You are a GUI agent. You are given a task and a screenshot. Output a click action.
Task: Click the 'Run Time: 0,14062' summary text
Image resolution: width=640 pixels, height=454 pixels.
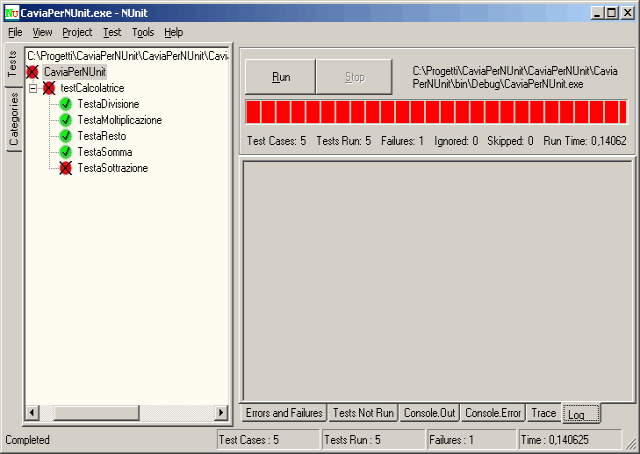click(x=584, y=141)
